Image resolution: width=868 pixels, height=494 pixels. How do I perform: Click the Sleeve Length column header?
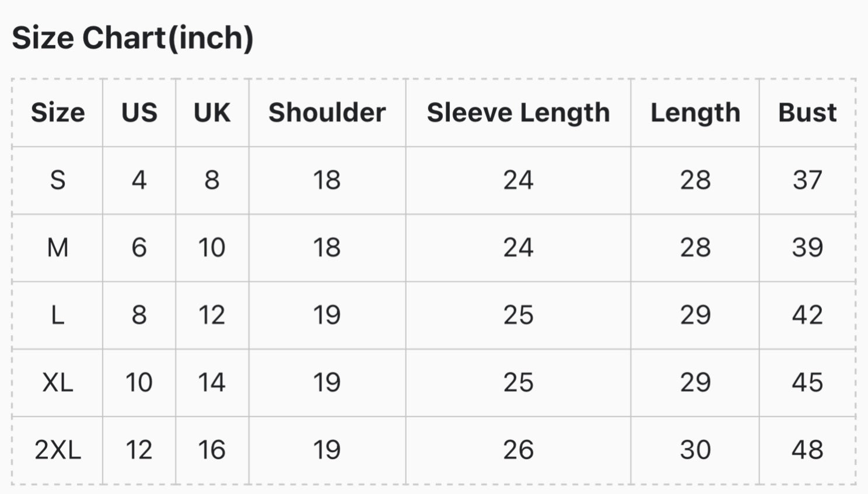point(519,113)
